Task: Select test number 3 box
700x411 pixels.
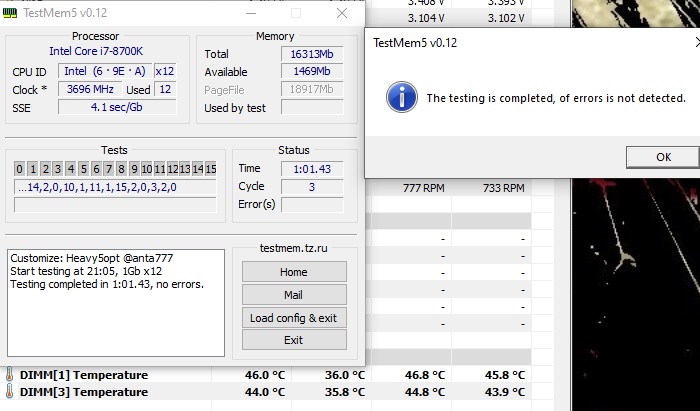Action: [58, 169]
